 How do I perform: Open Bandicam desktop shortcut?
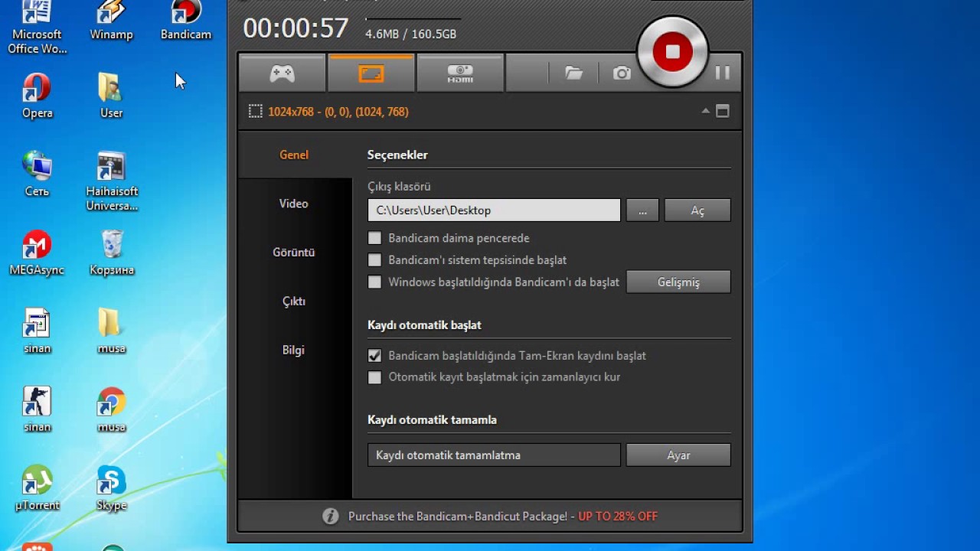coord(186,20)
